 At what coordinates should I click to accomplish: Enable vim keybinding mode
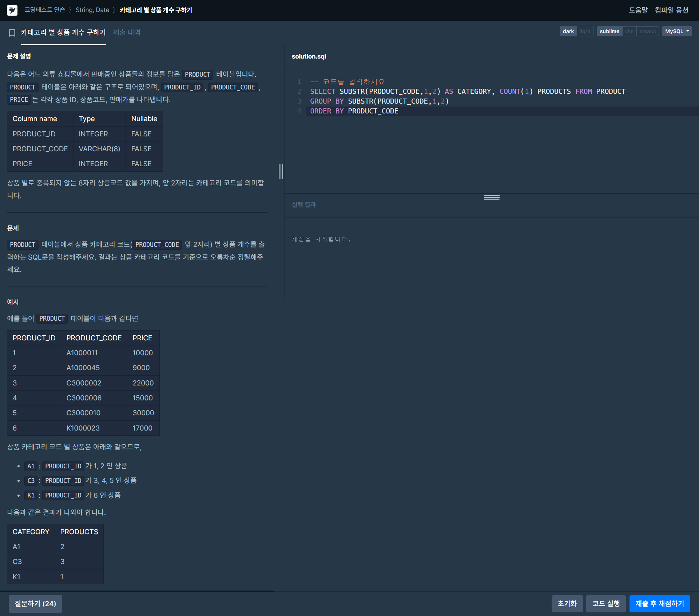coord(629,31)
